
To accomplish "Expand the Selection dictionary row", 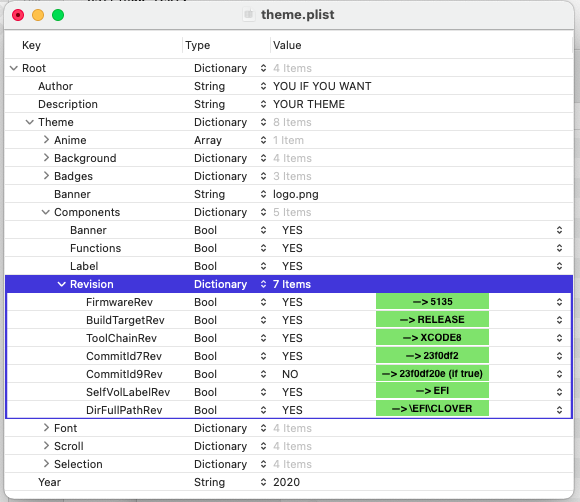I will [46, 464].
